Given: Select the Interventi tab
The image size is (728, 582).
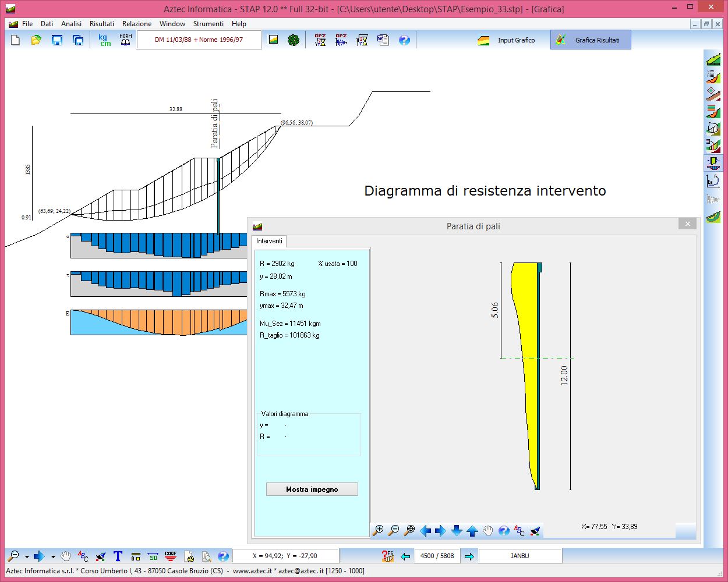Looking at the screenshot, I should pos(269,241).
